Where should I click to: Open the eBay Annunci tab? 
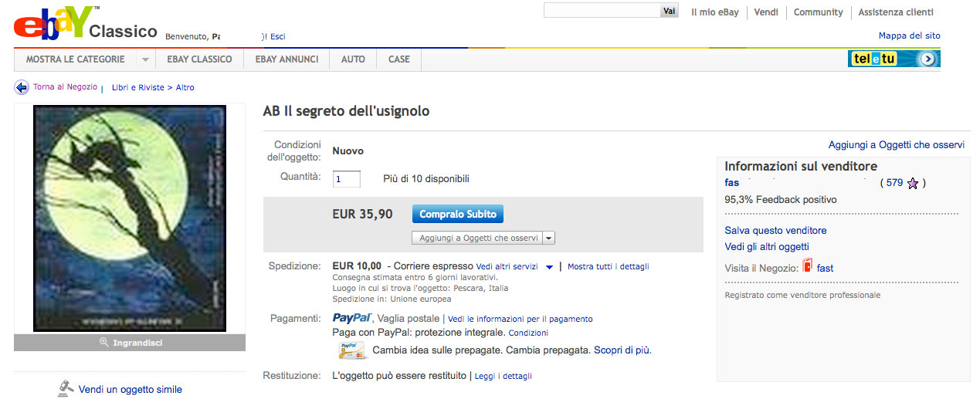coord(287,59)
